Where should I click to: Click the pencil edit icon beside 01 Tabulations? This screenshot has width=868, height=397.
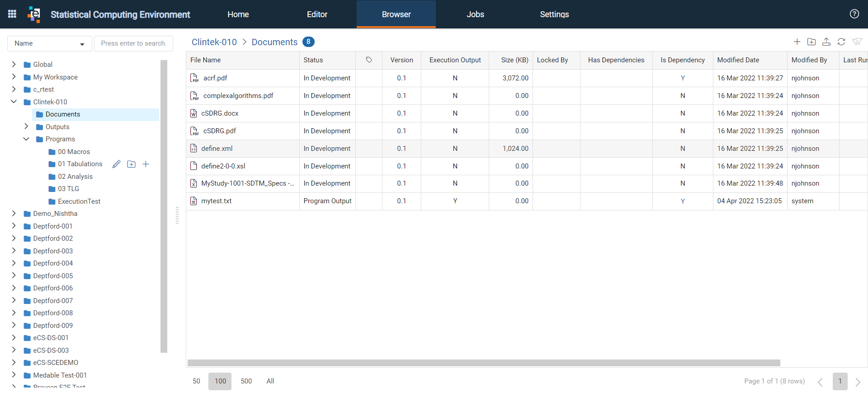tap(116, 164)
